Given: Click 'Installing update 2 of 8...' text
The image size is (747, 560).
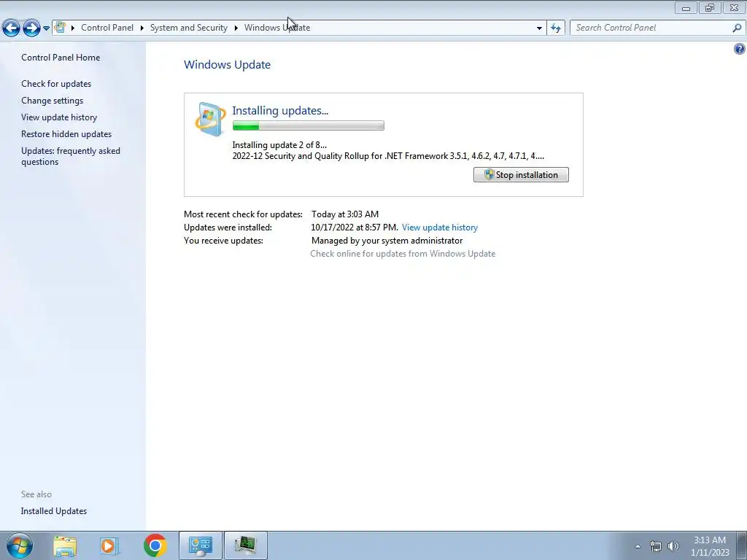Looking at the screenshot, I should (279, 145).
